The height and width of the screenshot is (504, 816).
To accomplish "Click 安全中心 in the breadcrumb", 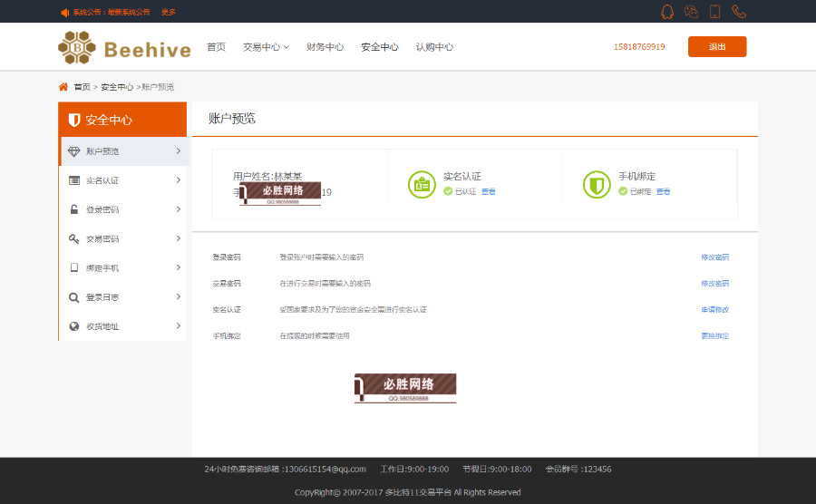I will click(x=117, y=87).
